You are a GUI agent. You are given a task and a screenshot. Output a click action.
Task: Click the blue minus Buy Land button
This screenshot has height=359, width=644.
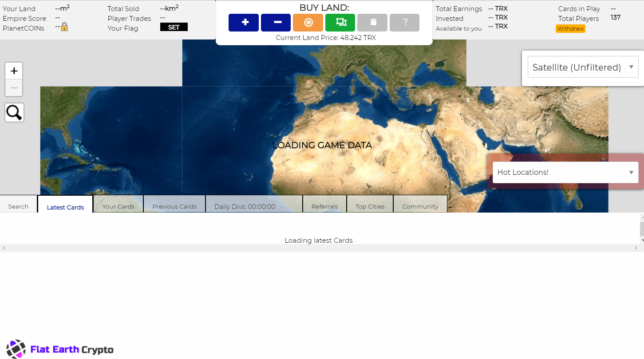(276, 23)
